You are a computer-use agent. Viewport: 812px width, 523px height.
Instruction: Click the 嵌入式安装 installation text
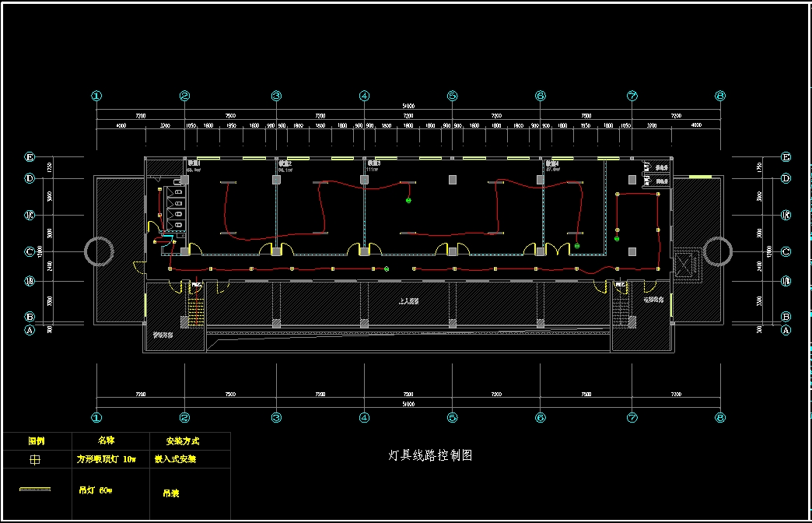click(x=175, y=460)
